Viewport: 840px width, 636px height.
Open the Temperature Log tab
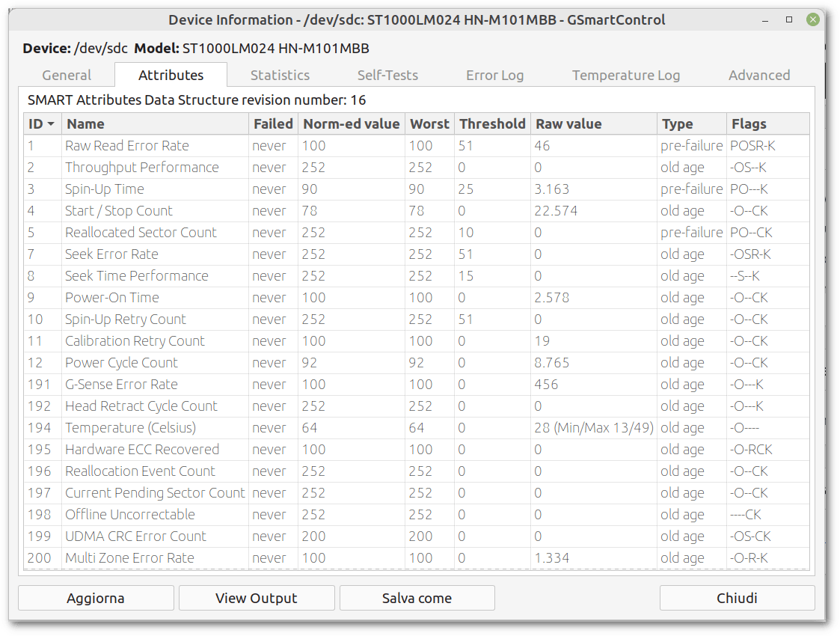pos(626,75)
